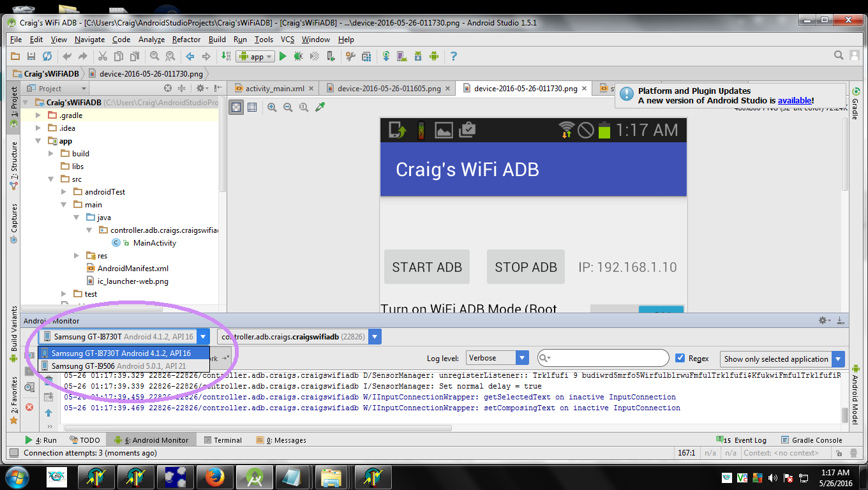
Task: Open the AVD Manager toolbar icon
Action: pos(402,56)
